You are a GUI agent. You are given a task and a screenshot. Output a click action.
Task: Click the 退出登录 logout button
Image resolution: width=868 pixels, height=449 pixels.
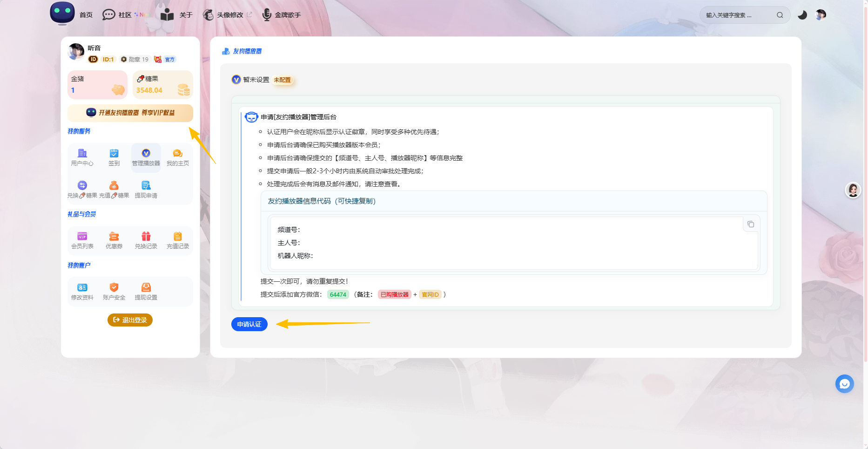pyautogui.click(x=130, y=320)
